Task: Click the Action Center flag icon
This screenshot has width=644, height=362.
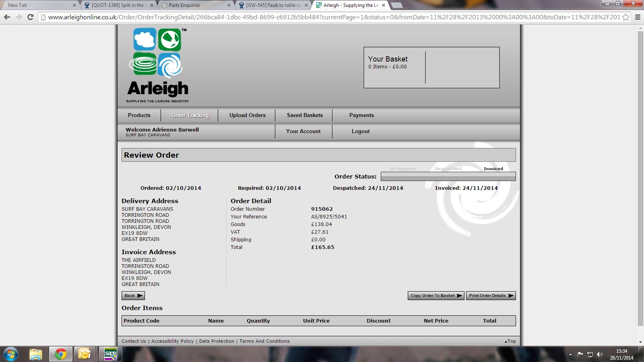Action: coord(580,354)
